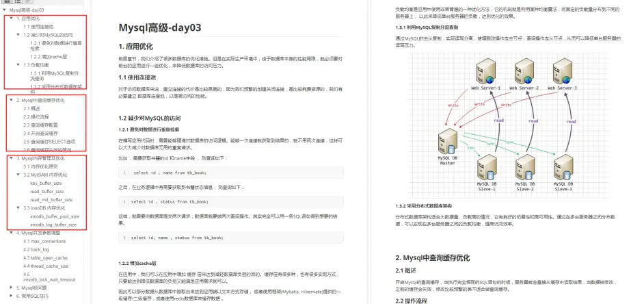Collapse the 1.2 减少对MySQL的访问 node
The width and height of the screenshot is (644, 304).
(x=18, y=34)
